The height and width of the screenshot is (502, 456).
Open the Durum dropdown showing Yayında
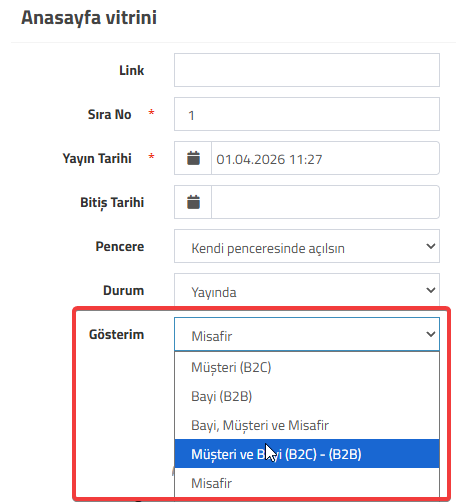pos(307,290)
